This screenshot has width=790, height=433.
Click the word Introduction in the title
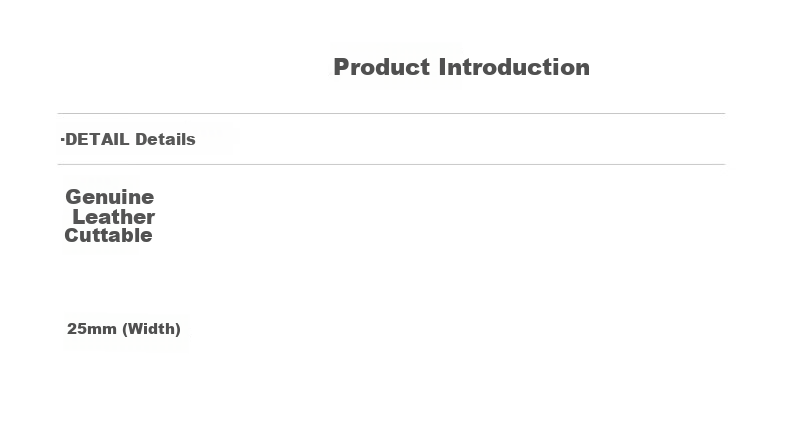(x=514, y=67)
